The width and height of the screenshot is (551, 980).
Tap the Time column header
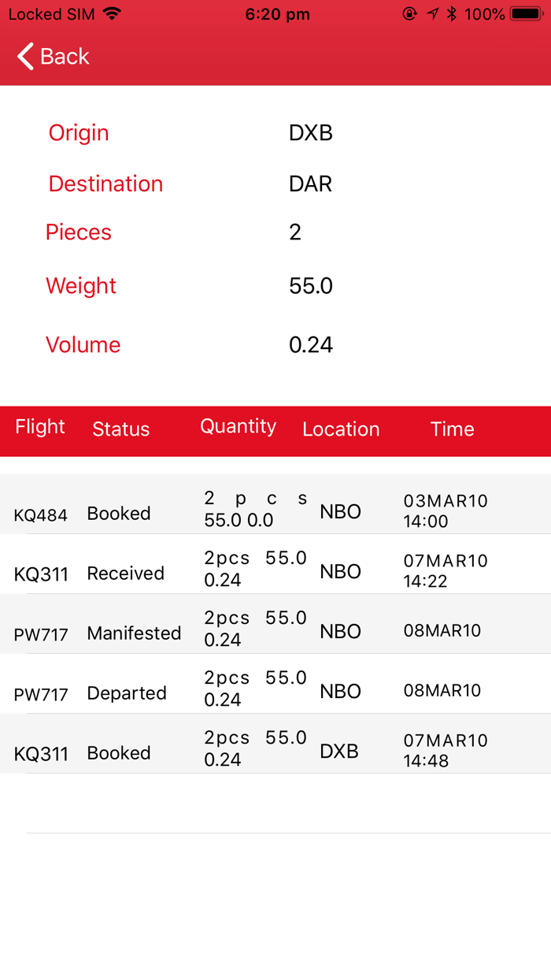452,429
